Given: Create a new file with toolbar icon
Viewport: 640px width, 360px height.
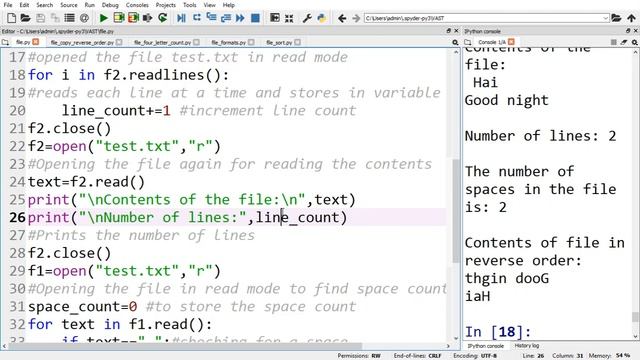Looking at the screenshot, I should click(x=11, y=18).
